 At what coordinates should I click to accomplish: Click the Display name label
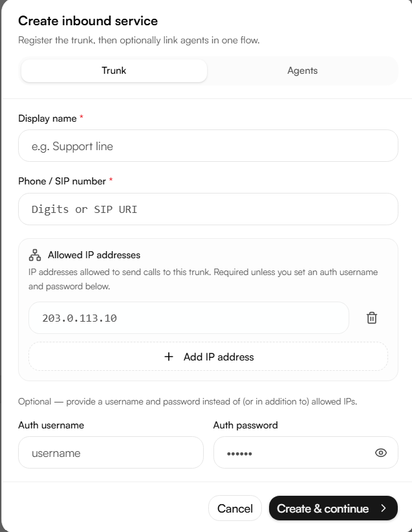pos(47,118)
